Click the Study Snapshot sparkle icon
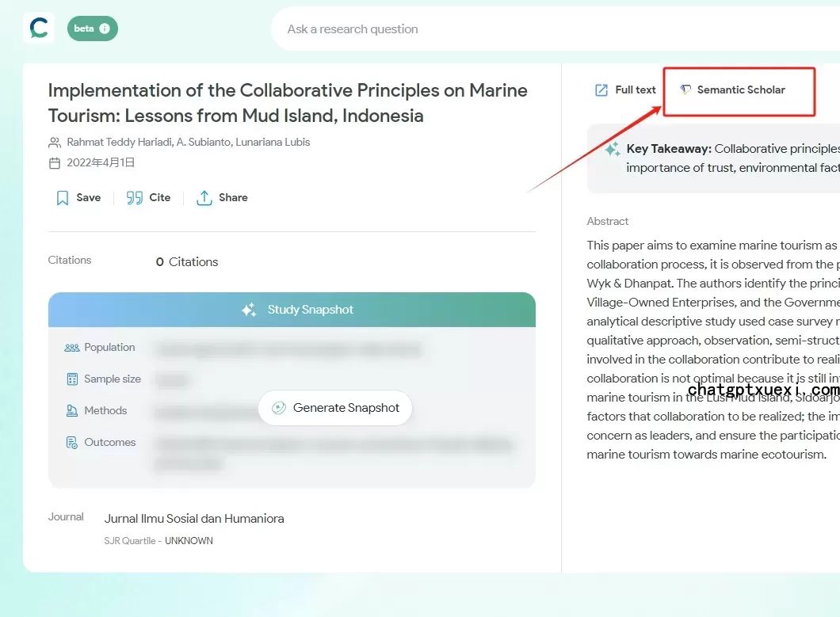The height and width of the screenshot is (617, 840). click(249, 310)
